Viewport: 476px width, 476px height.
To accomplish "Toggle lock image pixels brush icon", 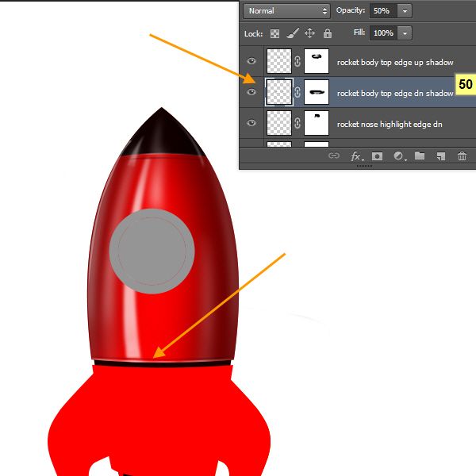I will pos(292,33).
